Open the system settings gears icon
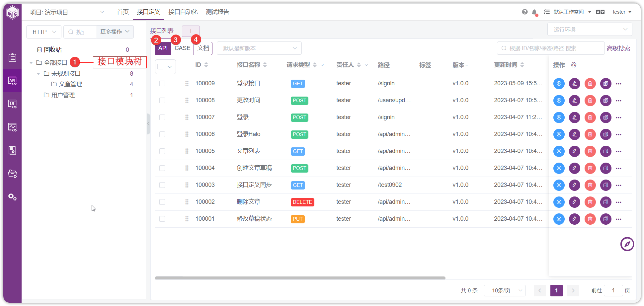The width and height of the screenshot is (644, 306). (12, 197)
